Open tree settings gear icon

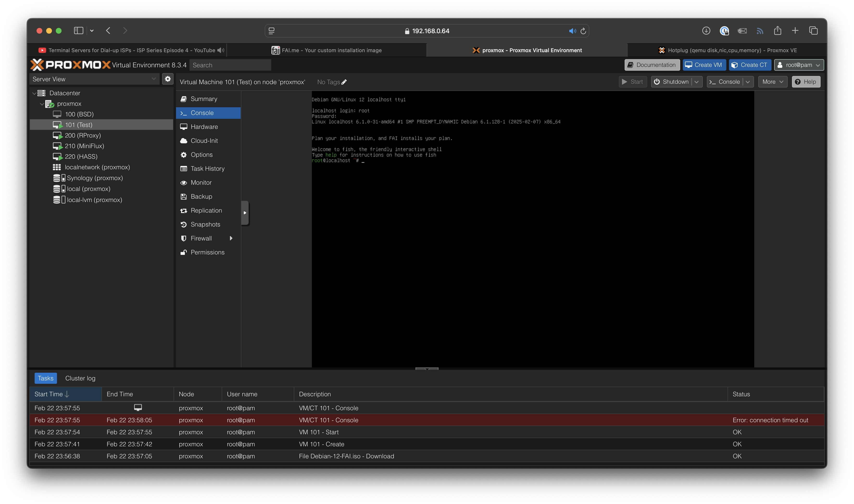pos(168,79)
